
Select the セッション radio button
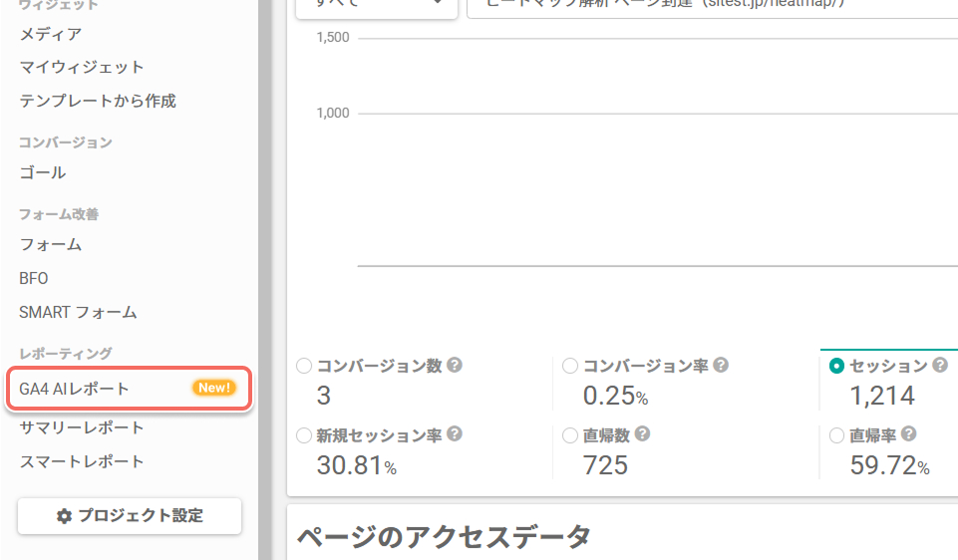point(836,366)
